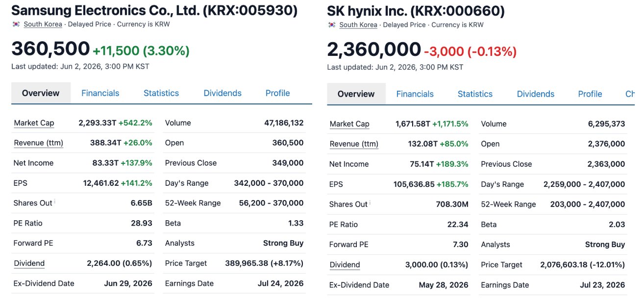Click Market Cap link in SK hynix table

[x=349, y=124]
